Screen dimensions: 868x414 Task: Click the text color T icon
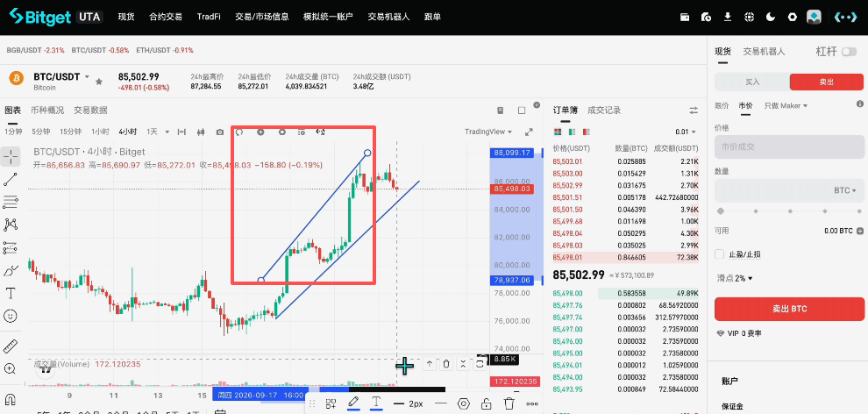[376, 403]
